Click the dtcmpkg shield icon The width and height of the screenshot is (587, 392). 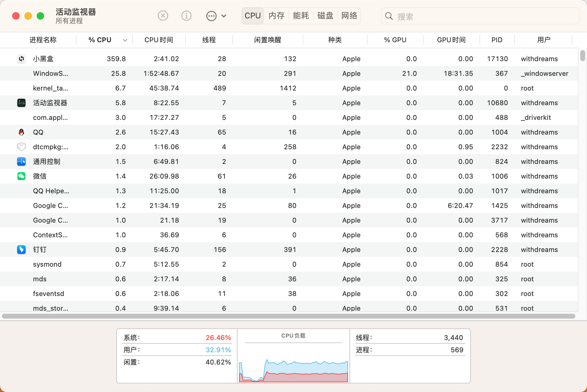(21, 147)
